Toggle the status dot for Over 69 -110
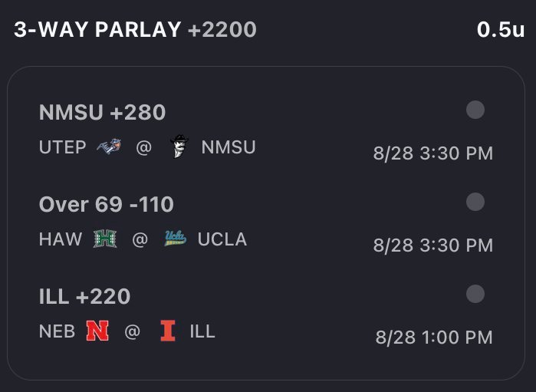The image size is (536, 392). pos(475,202)
